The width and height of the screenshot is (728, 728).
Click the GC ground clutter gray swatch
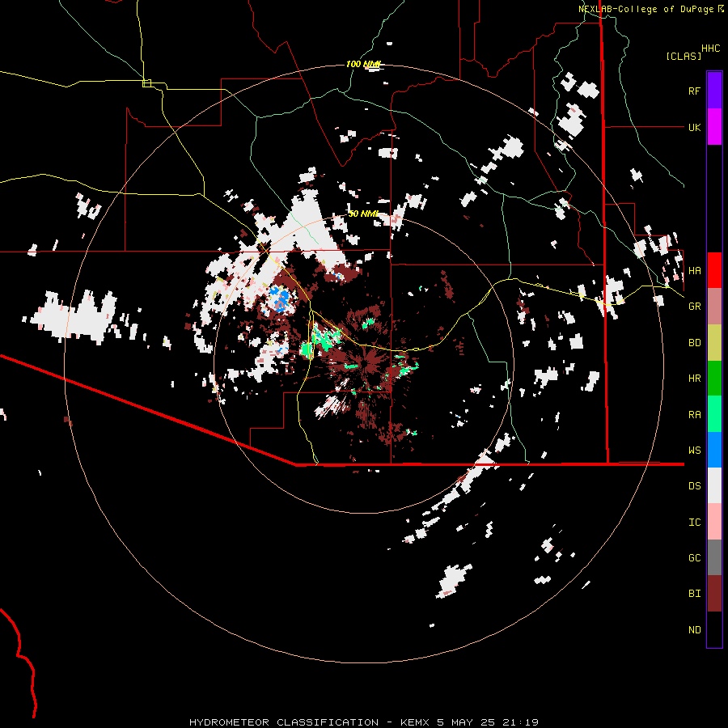pyautogui.click(x=714, y=557)
